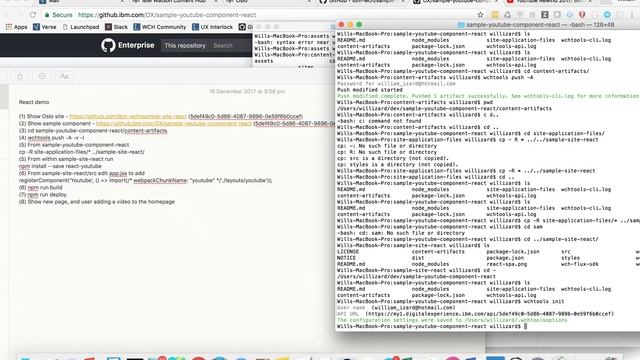Click the terminal prompt cursor at the last line
The height and width of the screenshot is (360, 640).
click(x=526, y=327)
